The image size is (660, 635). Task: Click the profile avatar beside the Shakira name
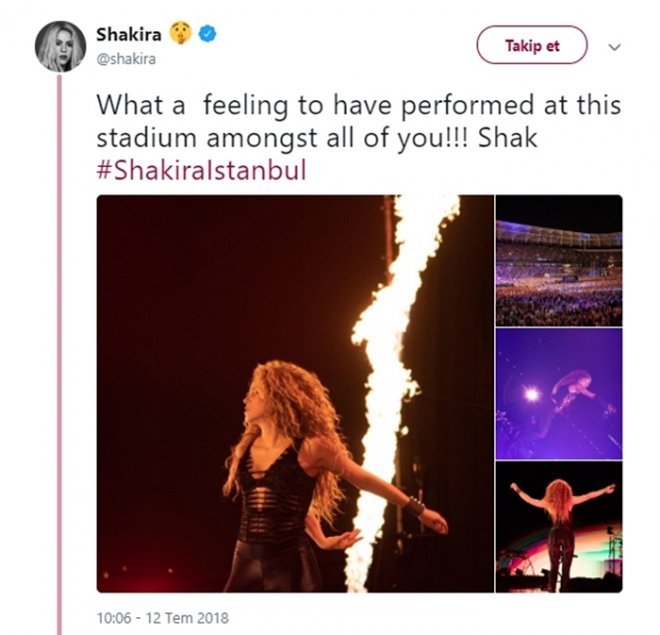pos(61,46)
